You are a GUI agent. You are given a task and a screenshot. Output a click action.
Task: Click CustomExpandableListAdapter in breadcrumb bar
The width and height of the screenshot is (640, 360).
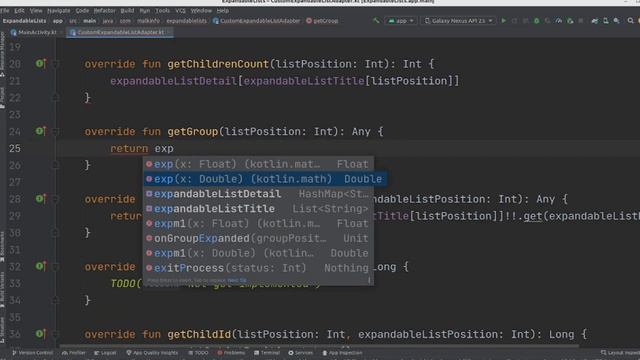pos(256,21)
